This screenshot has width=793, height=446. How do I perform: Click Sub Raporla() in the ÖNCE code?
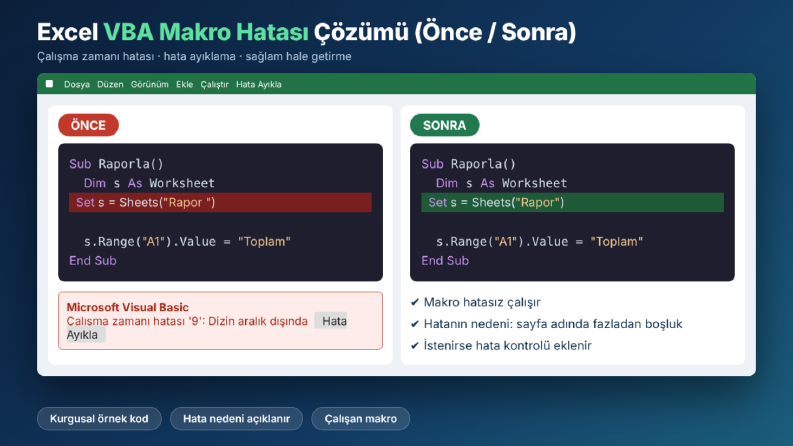(116, 164)
